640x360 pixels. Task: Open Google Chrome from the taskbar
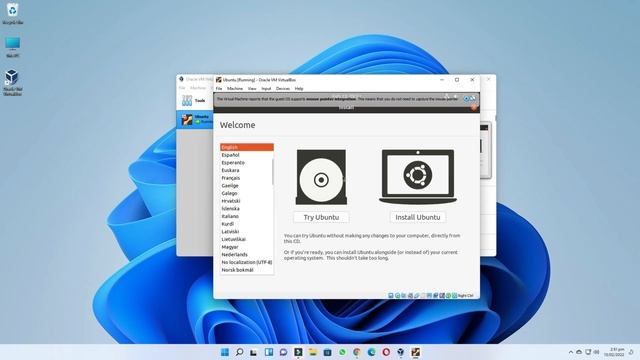pyautogui.click(x=357, y=352)
